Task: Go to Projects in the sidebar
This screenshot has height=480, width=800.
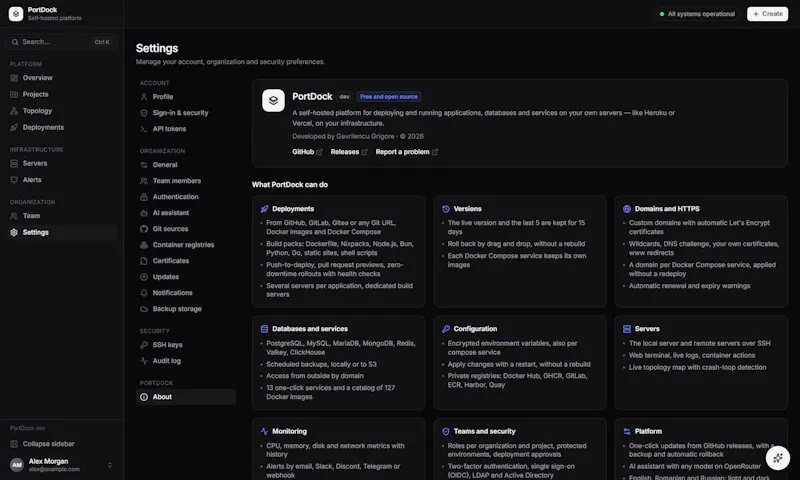Action: pos(62,94)
